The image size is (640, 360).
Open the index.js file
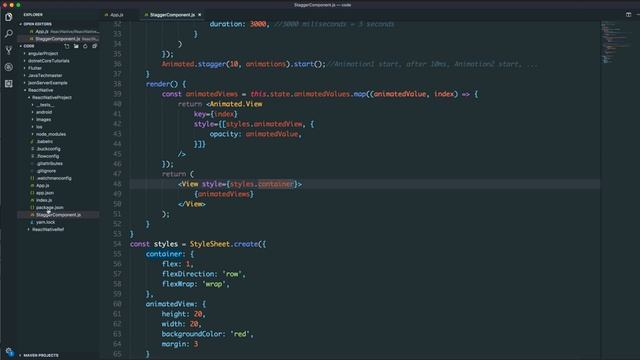point(44,200)
